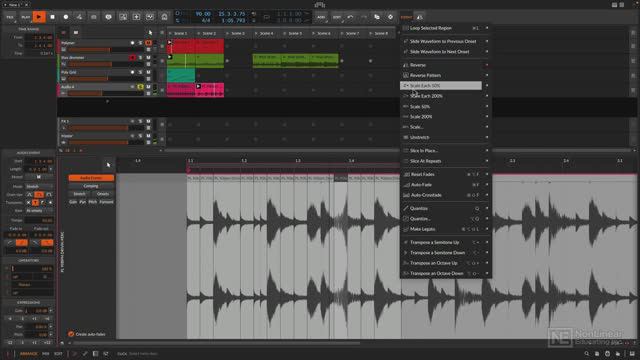Open the Mode Stretch dropdown
Screen dimensions: 640x360
(39, 187)
